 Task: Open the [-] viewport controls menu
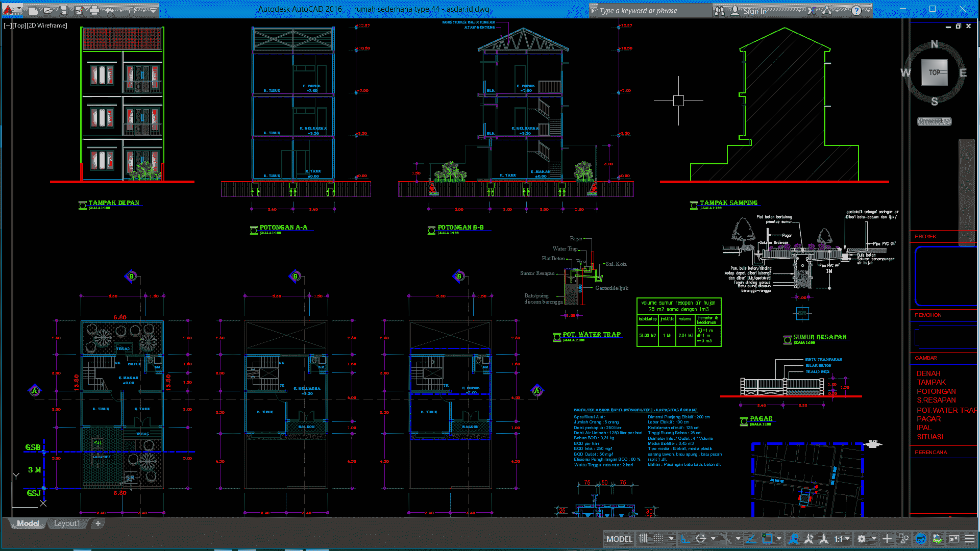[8, 25]
